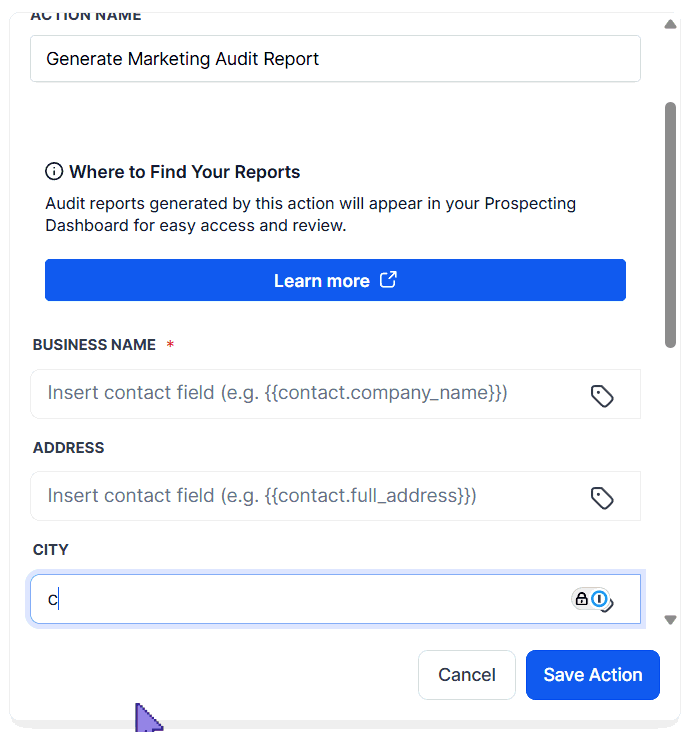Click the lock icon in the City field

coord(581,599)
